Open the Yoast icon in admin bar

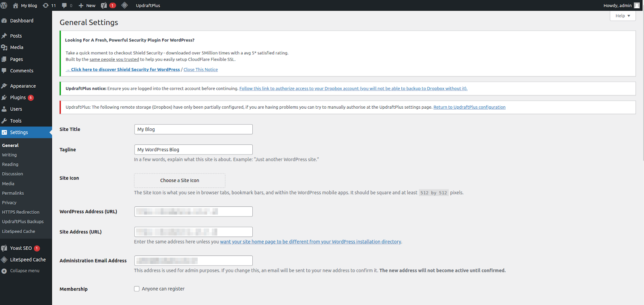pyautogui.click(x=104, y=5)
